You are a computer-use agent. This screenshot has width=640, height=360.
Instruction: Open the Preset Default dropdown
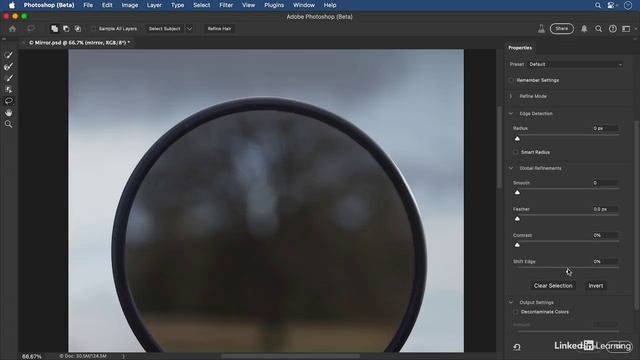(x=576, y=64)
